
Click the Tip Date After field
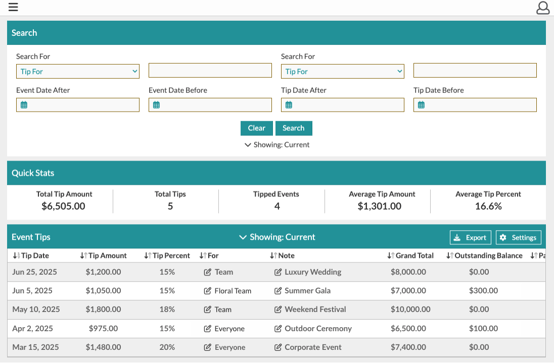point(343,105)
